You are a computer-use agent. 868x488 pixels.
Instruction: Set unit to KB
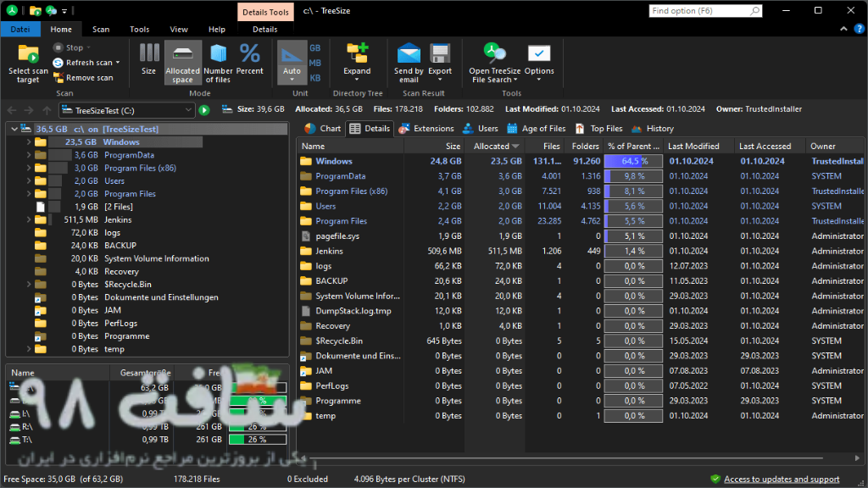click(315, 78)
